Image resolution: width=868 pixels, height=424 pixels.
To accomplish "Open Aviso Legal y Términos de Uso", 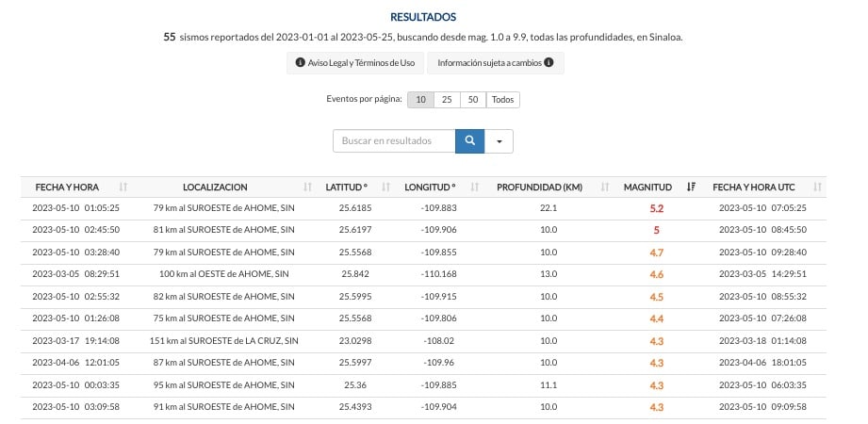I will [355, 63].
